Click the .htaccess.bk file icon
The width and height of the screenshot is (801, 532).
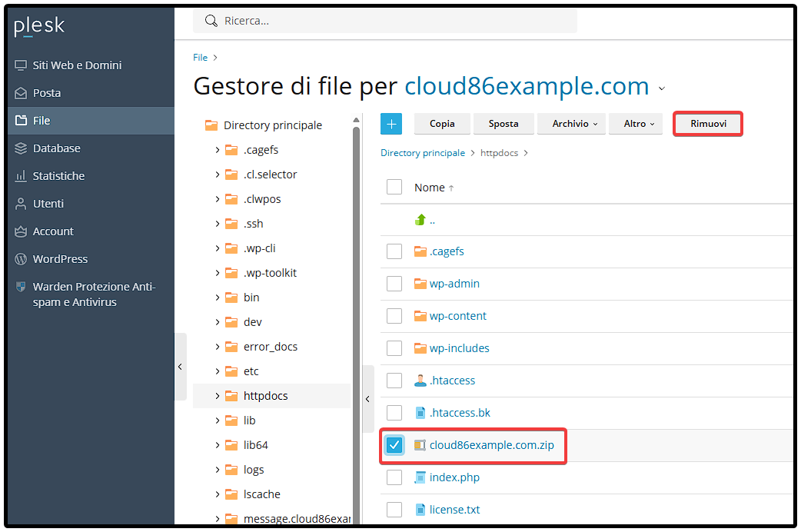pyautogui.click(x=420, y=412)
